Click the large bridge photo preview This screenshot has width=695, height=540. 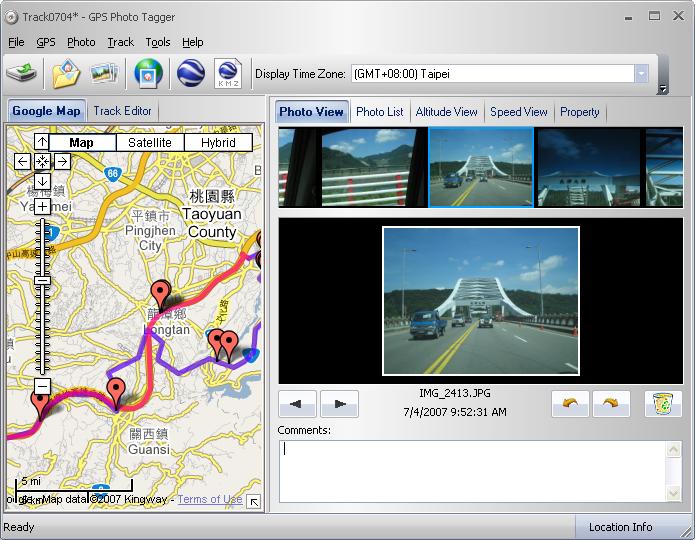point(481,301)
